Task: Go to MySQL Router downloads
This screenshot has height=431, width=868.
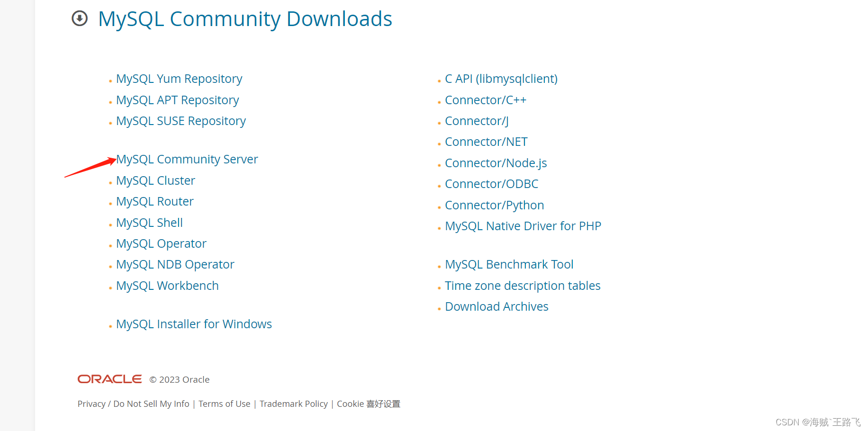Action: 155,201
